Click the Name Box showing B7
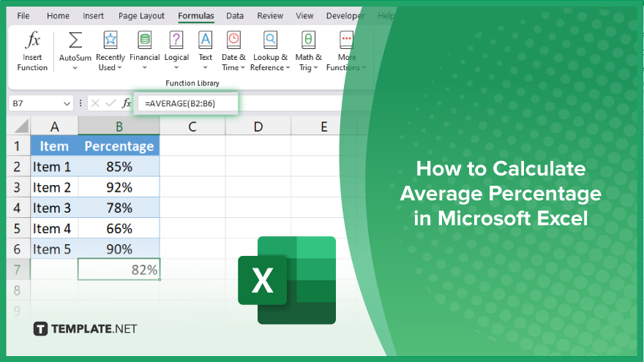The height and width of the screenshot is (362, 644). click(x=36, y=103)
